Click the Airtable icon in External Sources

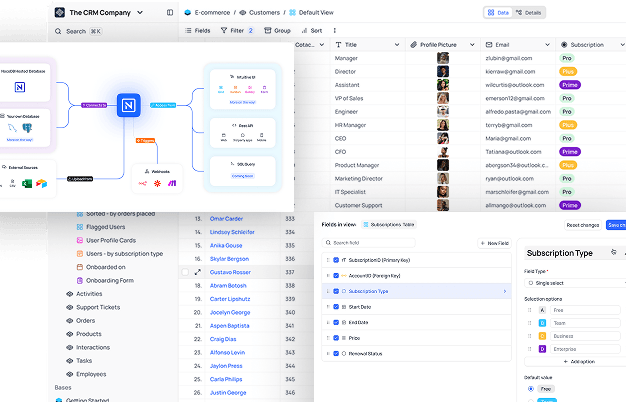(41, 184)
